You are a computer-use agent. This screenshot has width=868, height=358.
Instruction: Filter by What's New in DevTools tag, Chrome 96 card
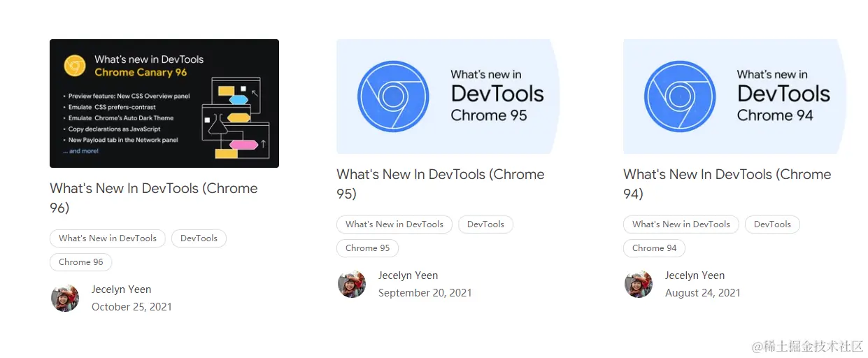(x=108, y=238)
